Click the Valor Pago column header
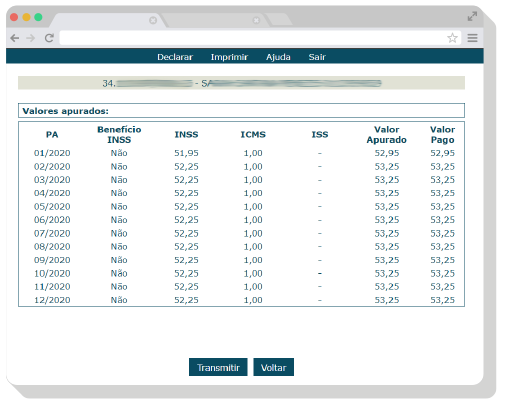 [x=442, y=135]
